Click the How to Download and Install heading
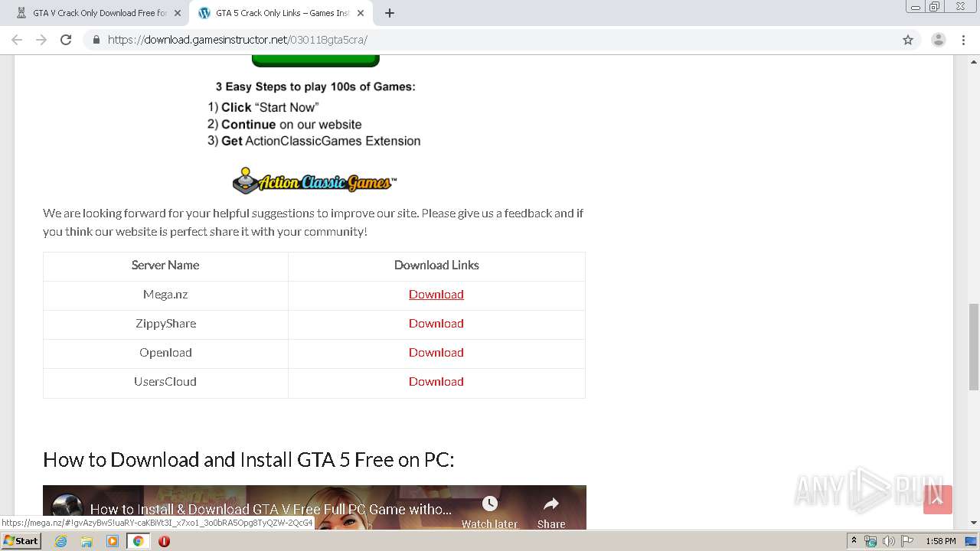Image resolution: width=980 pixels, height=551 pixels. (x=249, y=460)
